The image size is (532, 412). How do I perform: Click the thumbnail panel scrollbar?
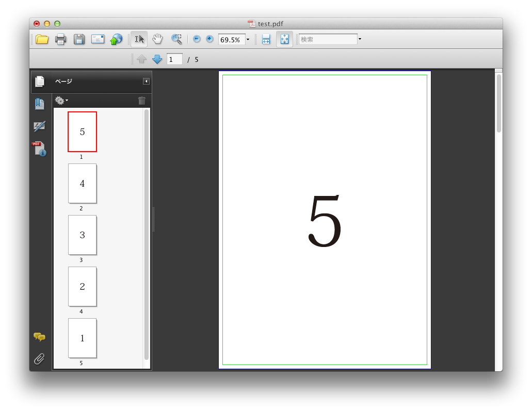tap(147, 234)
